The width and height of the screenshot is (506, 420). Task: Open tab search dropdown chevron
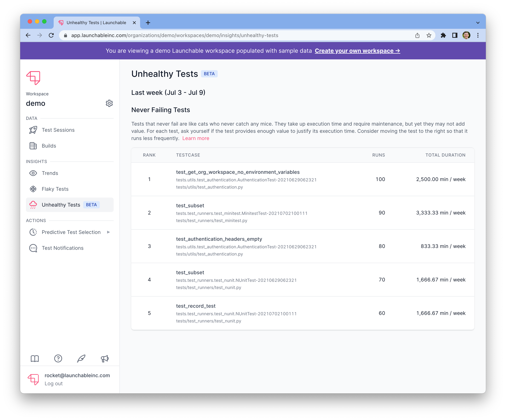click(478, 23)
